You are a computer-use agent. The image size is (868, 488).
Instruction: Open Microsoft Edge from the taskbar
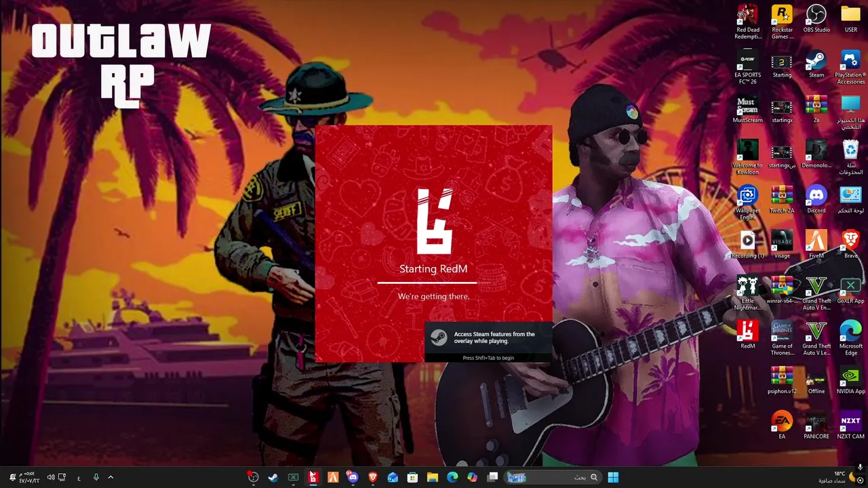coord(452,477)
